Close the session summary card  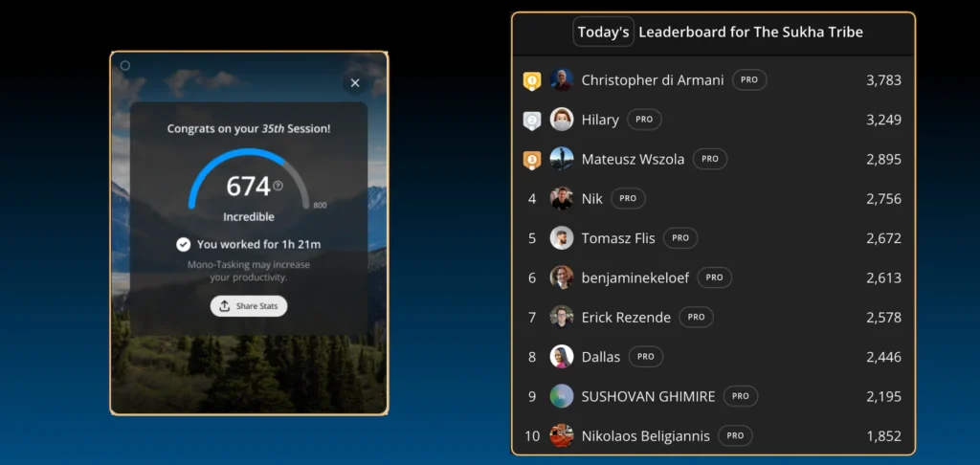click(x=355, y=83)
